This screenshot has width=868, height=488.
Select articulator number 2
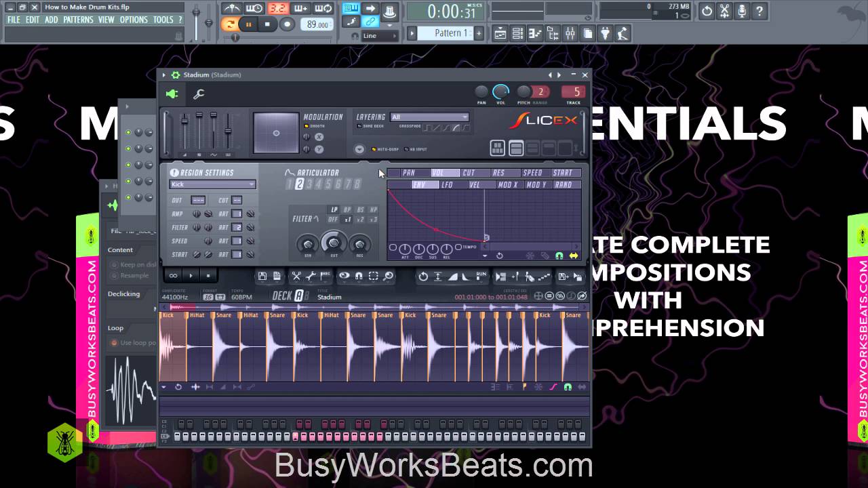click(x=299, y=184)
